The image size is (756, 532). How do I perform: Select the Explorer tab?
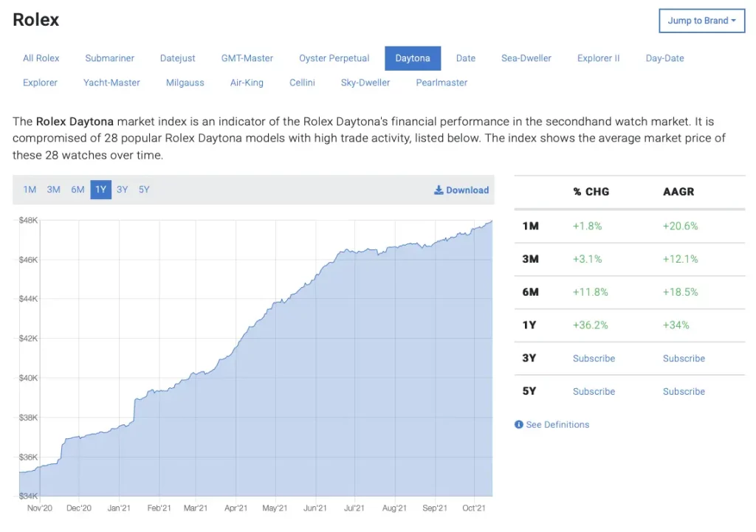(x=40, y=83)
